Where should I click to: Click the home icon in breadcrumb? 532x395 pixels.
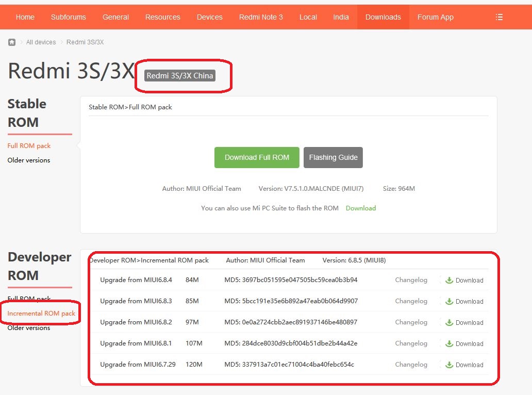[x=12, y=42]
